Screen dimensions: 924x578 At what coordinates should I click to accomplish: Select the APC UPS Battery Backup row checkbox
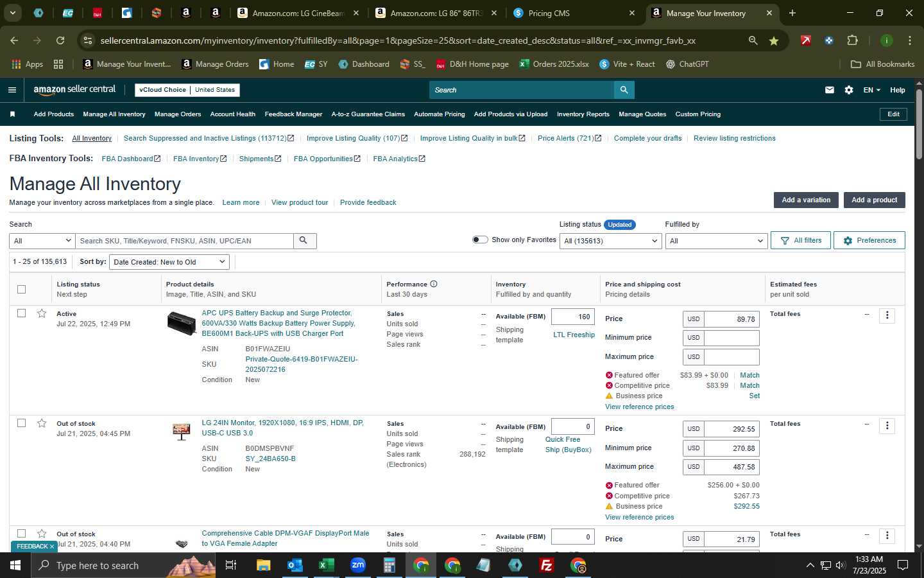[x=21, y=313]
